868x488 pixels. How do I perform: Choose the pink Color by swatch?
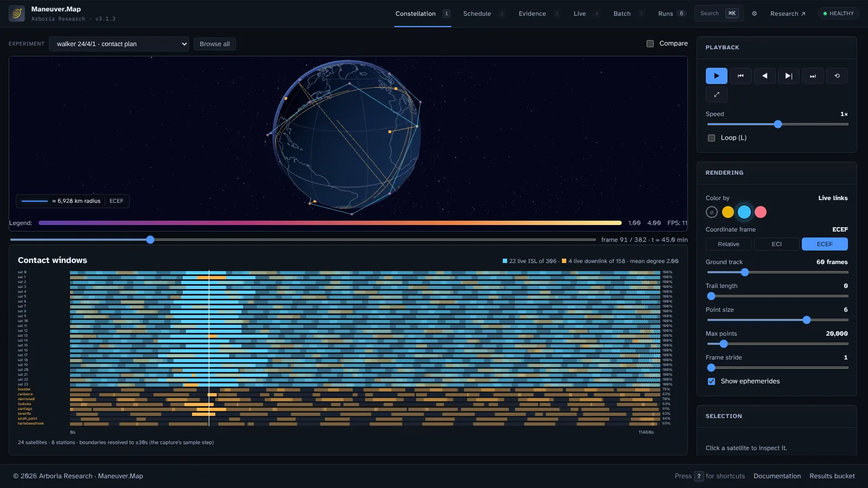(x=761, y=212)
